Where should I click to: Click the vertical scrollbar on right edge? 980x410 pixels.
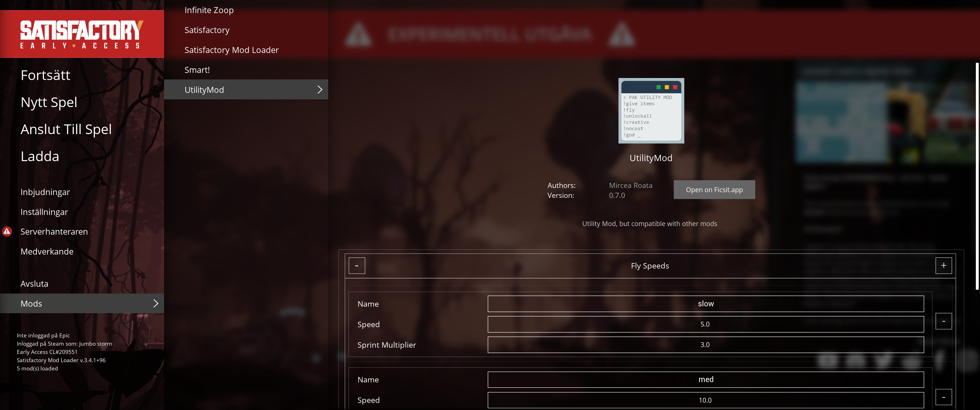[x=977, y=175]
